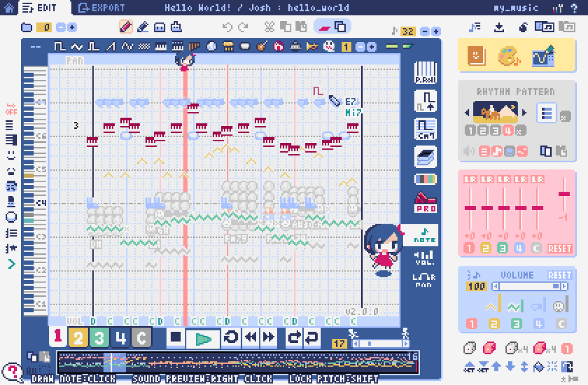Open the palette panel on the right
This screenshot has width=588, height=385.
tap(509, 55)
